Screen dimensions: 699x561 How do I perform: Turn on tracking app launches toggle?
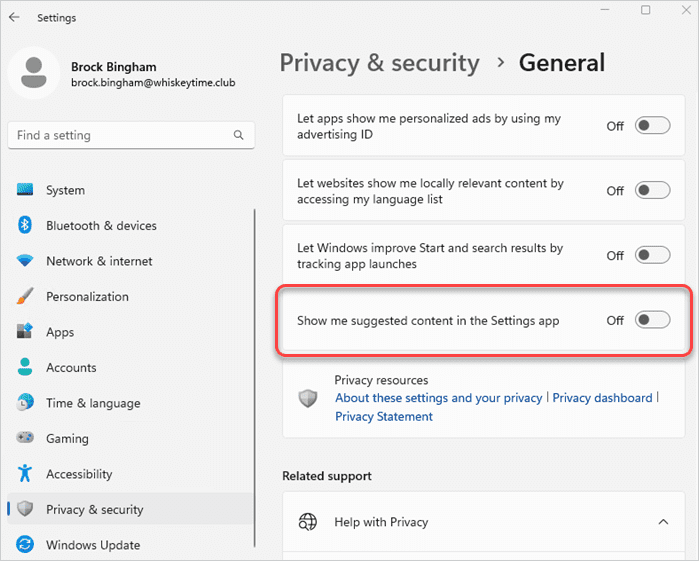click(652, 255)
